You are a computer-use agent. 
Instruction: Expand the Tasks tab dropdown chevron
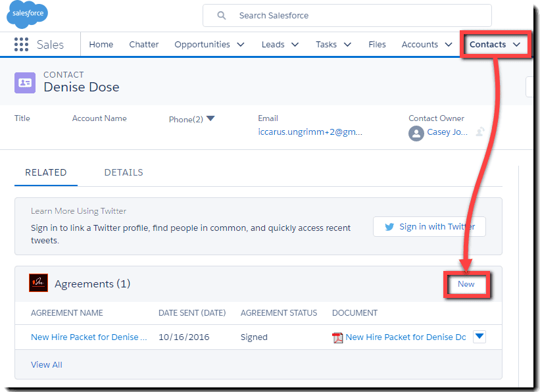(347, 45)
